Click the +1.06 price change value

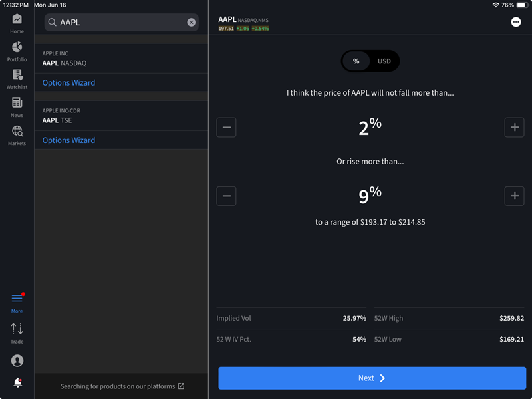pyautogui.click(x=243, y=29)
